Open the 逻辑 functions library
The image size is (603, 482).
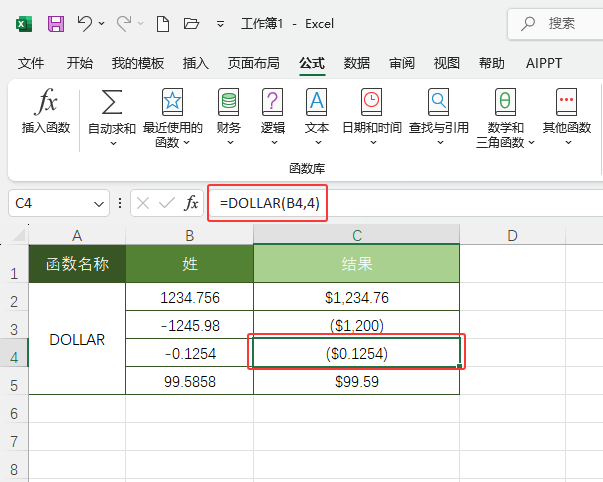273,117
